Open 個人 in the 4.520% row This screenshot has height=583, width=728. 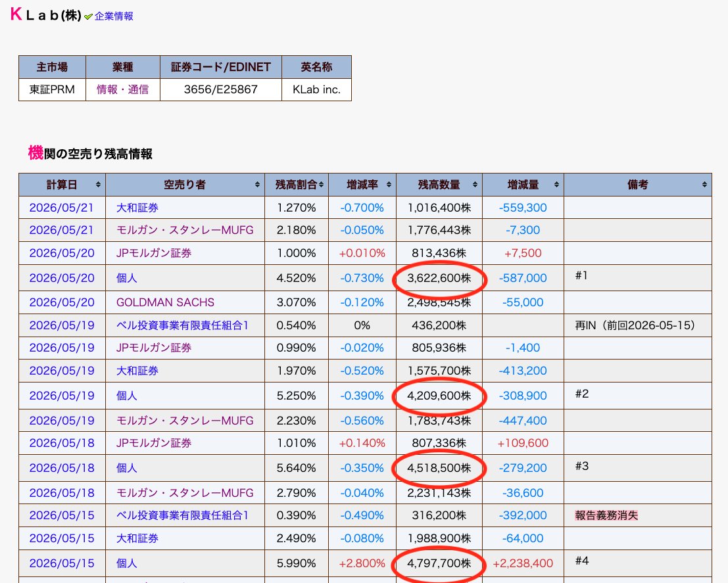click(x=126, y=278)
